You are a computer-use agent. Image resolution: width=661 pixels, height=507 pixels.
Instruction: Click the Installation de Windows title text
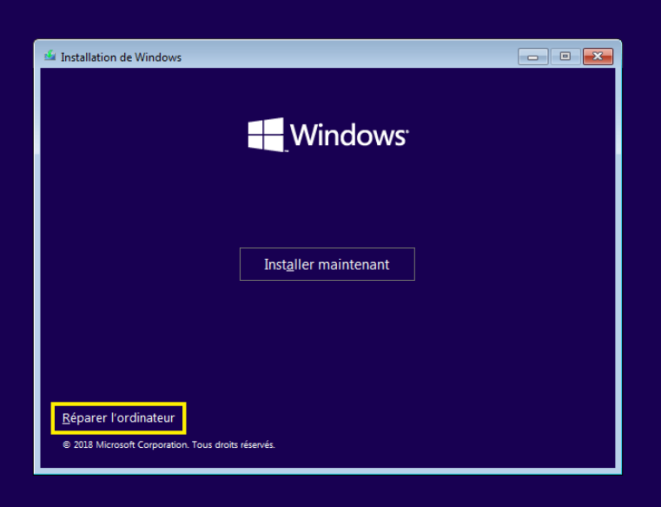[121, 57]
